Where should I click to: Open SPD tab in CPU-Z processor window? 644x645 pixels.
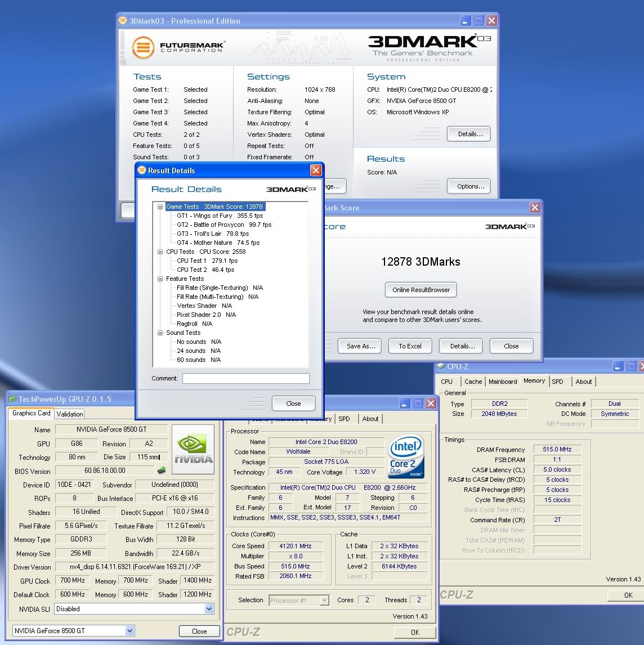click(344, 419)
